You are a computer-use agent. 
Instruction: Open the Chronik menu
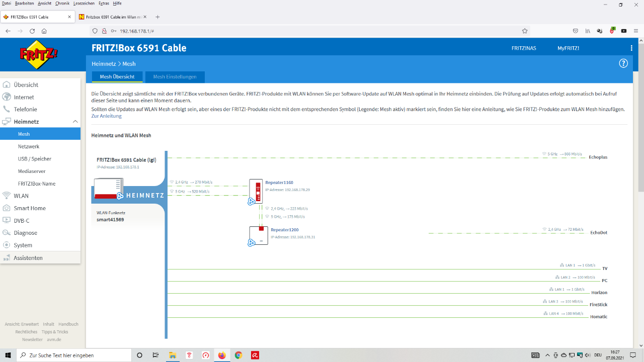62,3
